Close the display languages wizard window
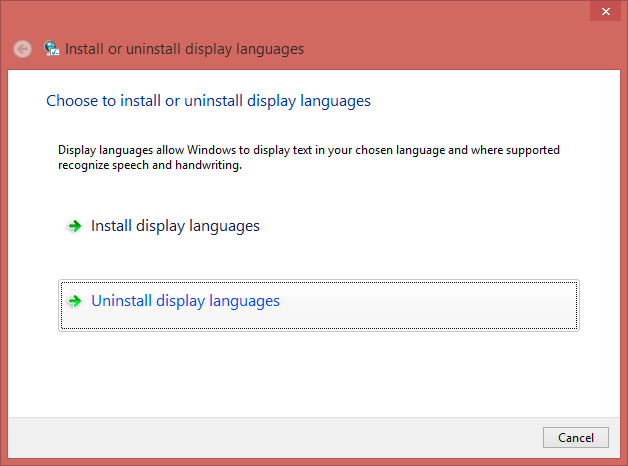The width and height of the screenshot is (628, 466). (x=602, y=10)
